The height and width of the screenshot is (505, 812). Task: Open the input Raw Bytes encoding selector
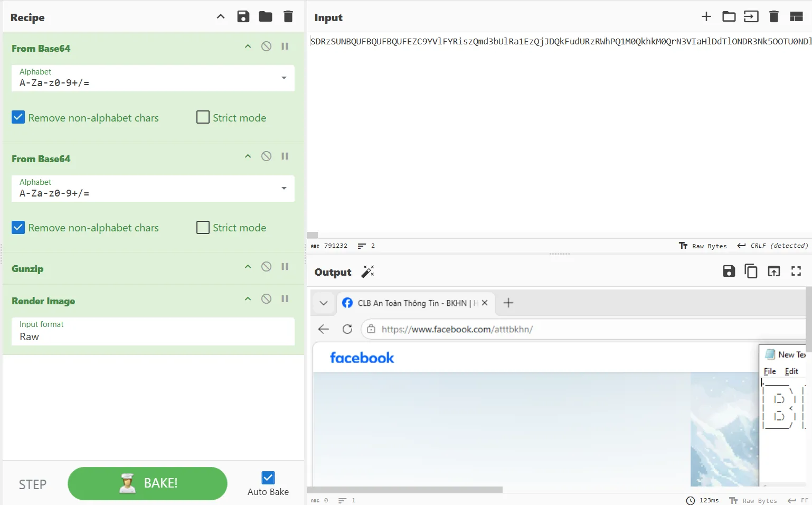pos(703,246)
